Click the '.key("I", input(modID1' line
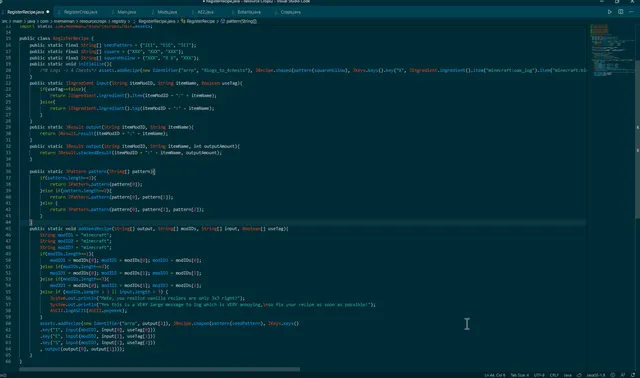 pyautogui.click(x=98, y=330)
